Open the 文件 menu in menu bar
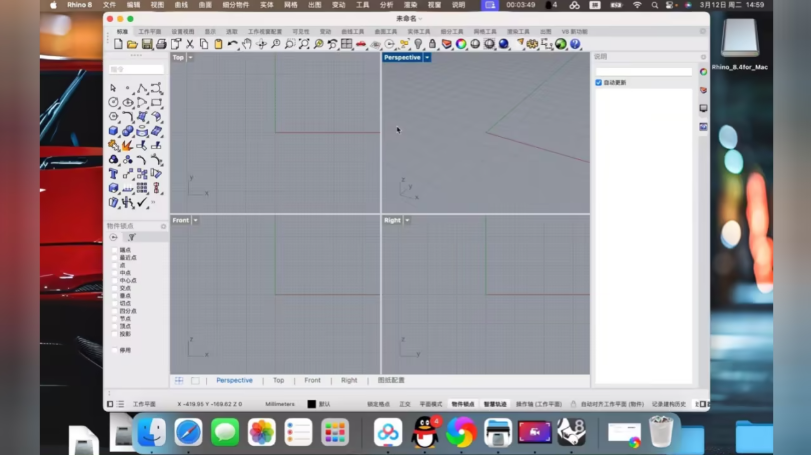811x455 pixels. (x=109, y=5)
